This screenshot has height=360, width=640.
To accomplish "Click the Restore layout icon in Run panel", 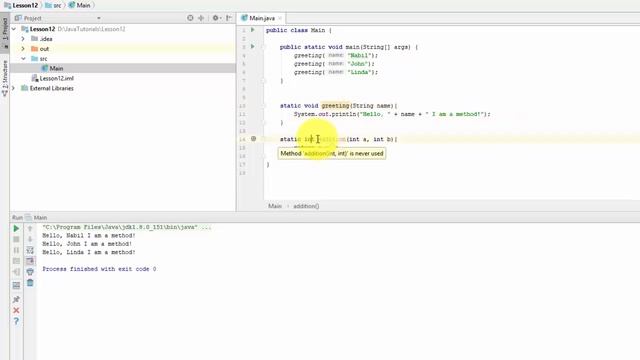I will (16, 285).
